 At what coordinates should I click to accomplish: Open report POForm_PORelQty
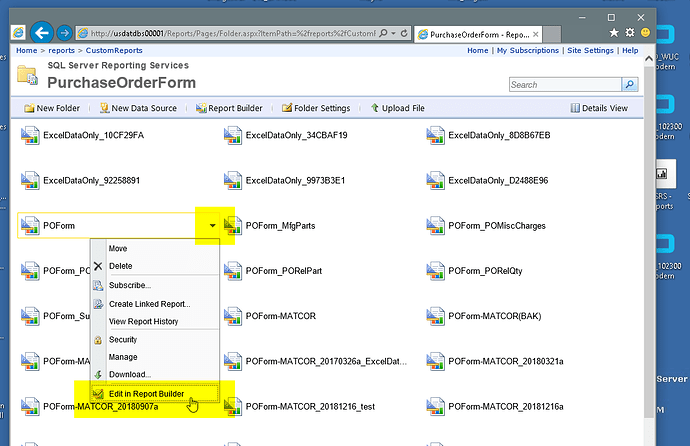pos(485,271)
